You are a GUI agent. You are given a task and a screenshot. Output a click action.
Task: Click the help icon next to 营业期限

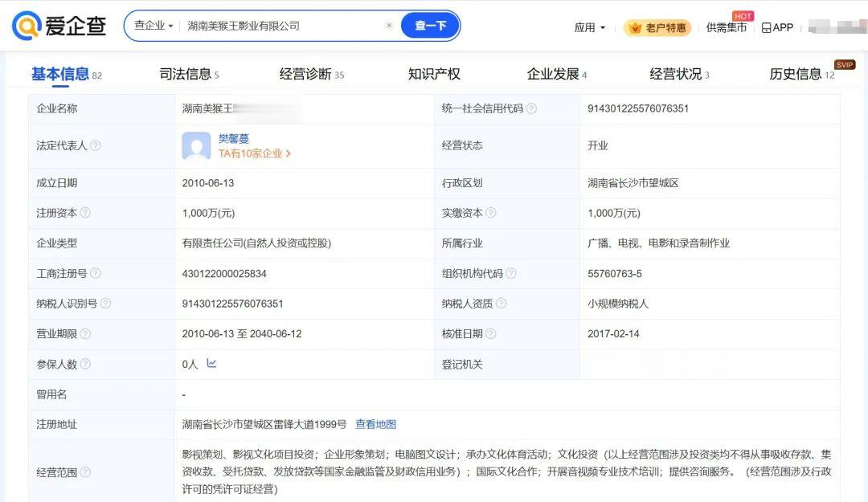point(85,334)
